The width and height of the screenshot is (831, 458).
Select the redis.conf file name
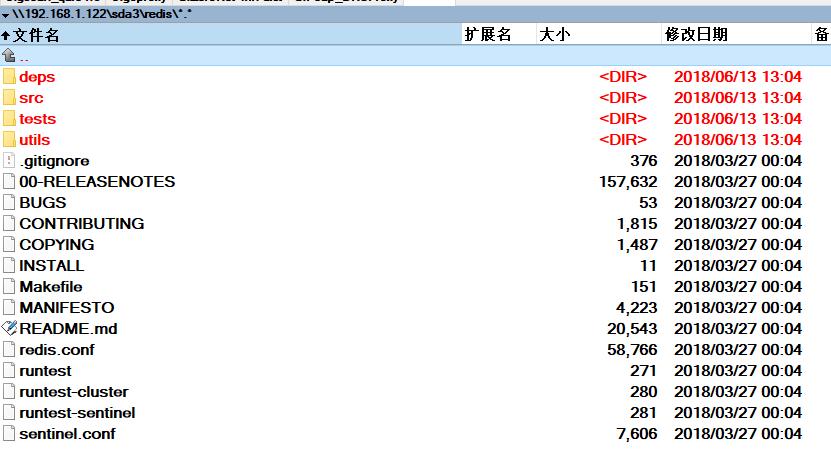[x=57, y=350]
